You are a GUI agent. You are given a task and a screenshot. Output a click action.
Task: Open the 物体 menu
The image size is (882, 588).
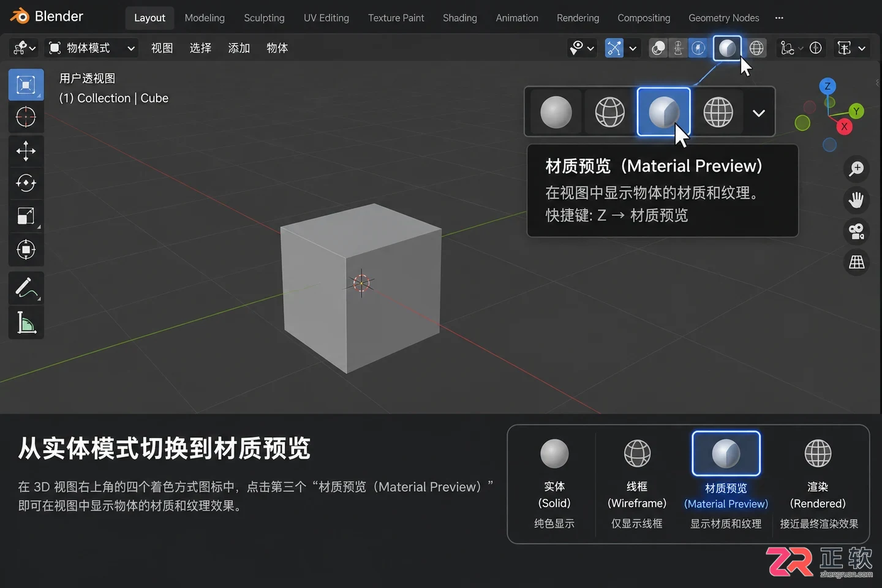point(277,48)
